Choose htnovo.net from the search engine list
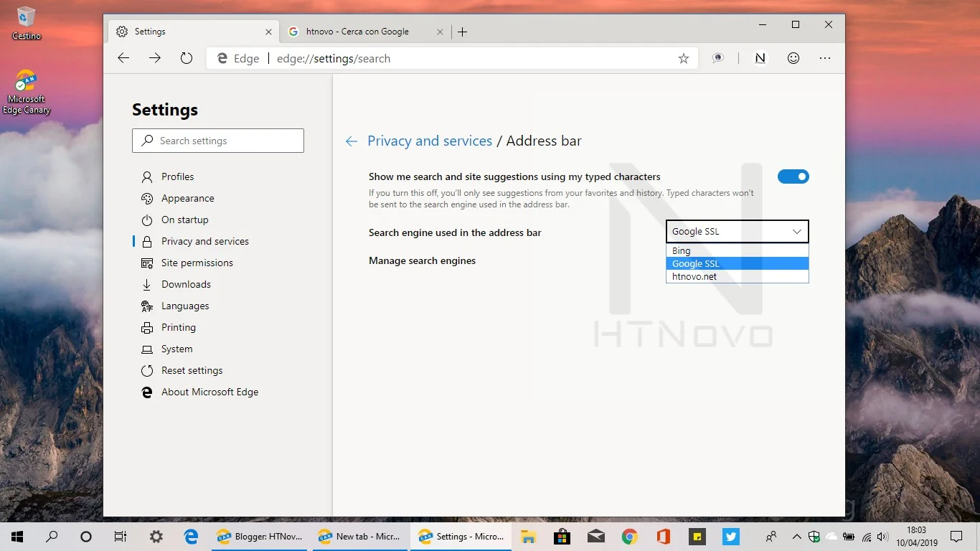The height and width of the screenshot is (551, 980). tap(737, 276)
